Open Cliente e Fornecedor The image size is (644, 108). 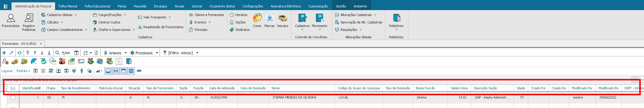[x=206, y=15]
